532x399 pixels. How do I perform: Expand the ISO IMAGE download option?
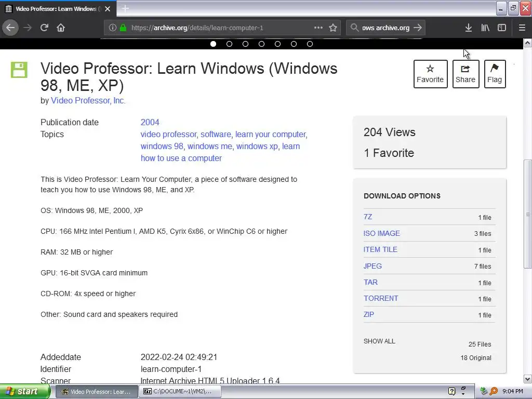382,233
